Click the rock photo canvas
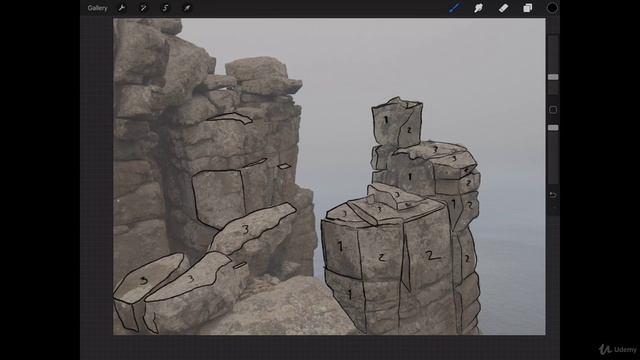 pyautogui.click(x=329, y=176)
